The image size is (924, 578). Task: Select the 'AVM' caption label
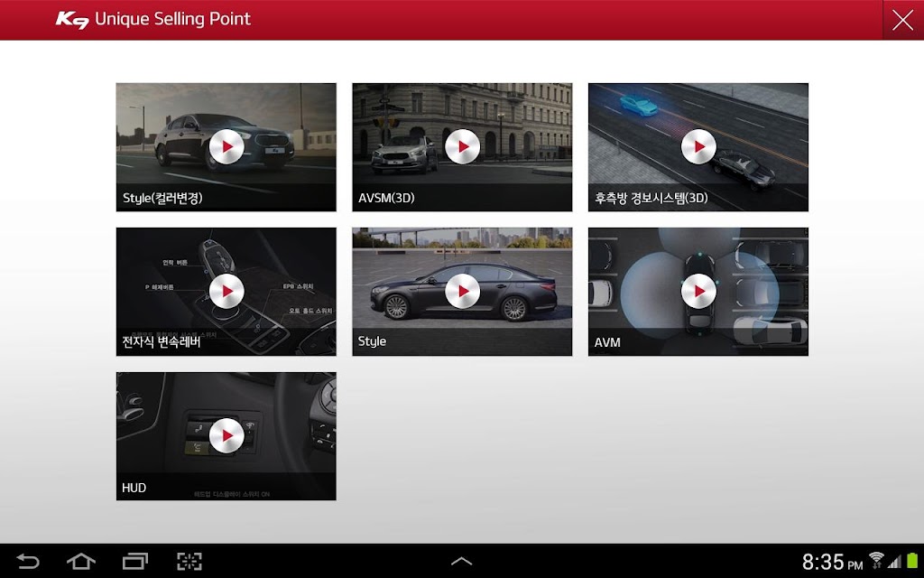pos(607,342)
